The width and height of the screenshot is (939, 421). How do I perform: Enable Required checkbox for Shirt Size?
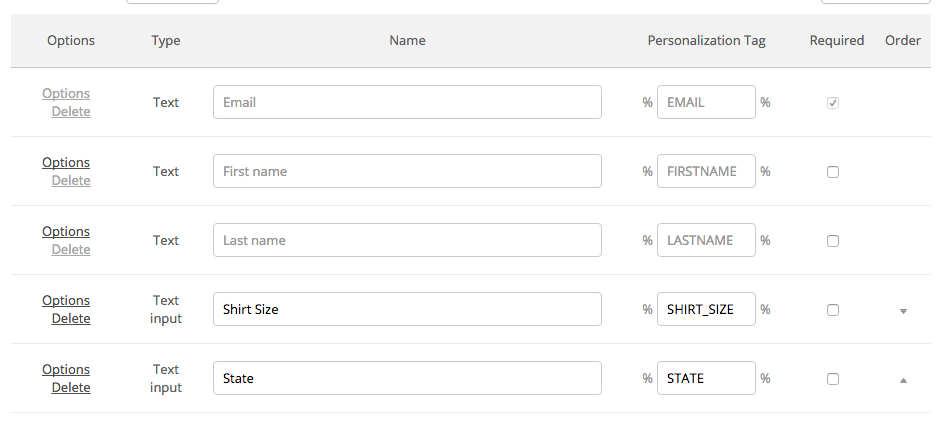coord(833,310)
